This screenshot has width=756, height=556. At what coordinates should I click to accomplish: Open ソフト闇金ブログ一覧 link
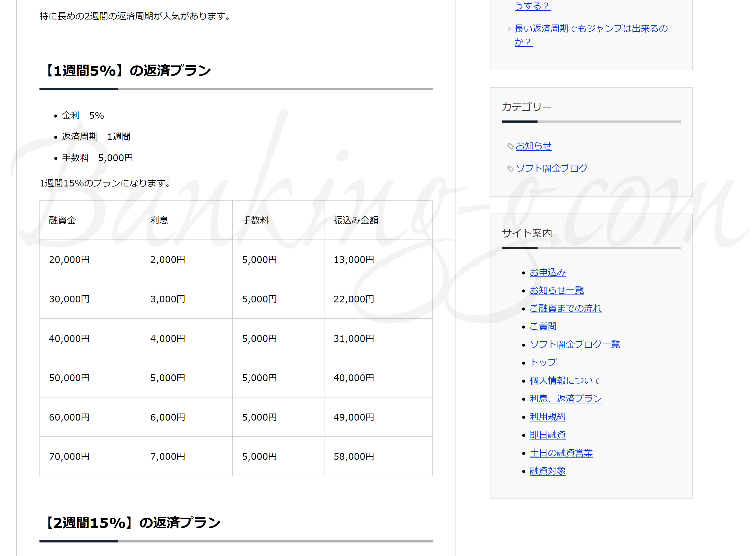(574, 344)
